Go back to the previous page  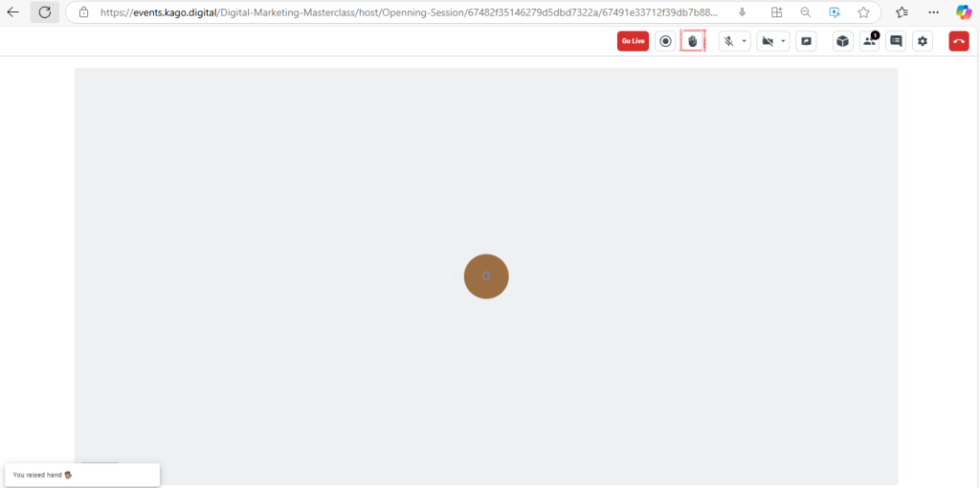click(x=13, y=12)
